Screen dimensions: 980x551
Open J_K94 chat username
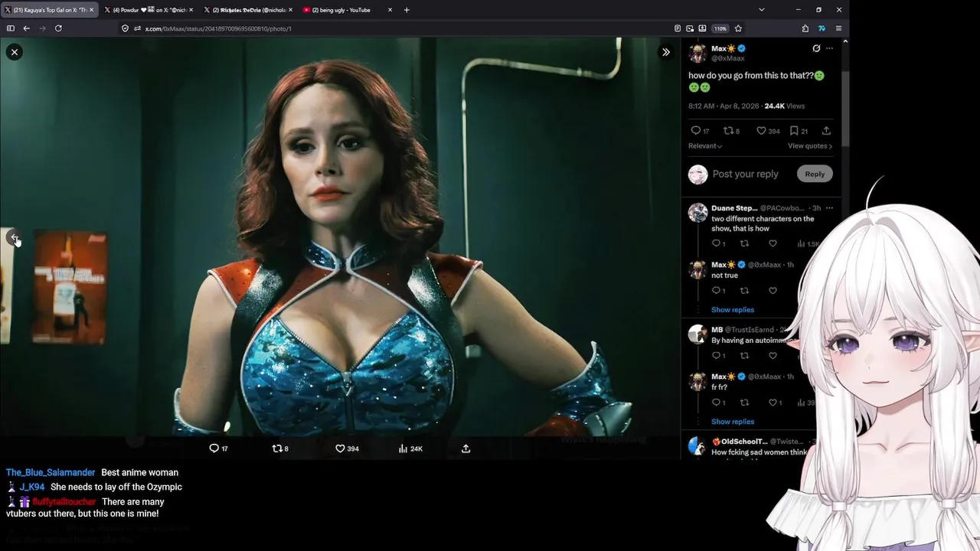pyautogui.click(x=32, y=487)
